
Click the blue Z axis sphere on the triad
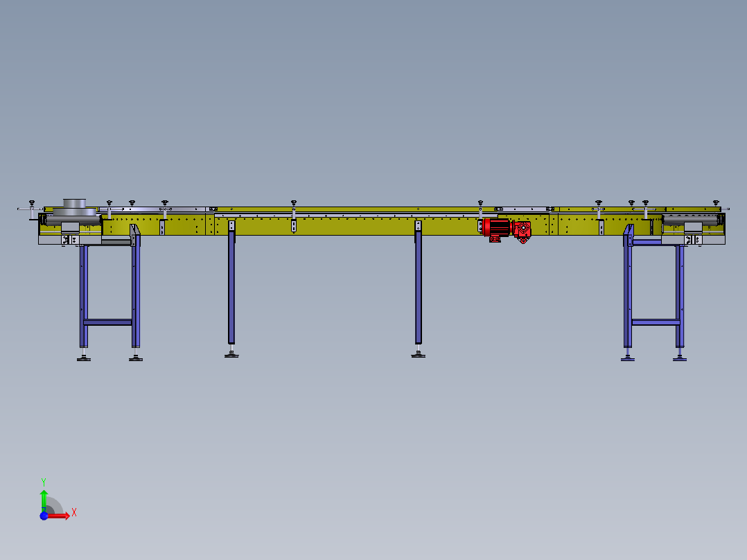pos(43,516)
